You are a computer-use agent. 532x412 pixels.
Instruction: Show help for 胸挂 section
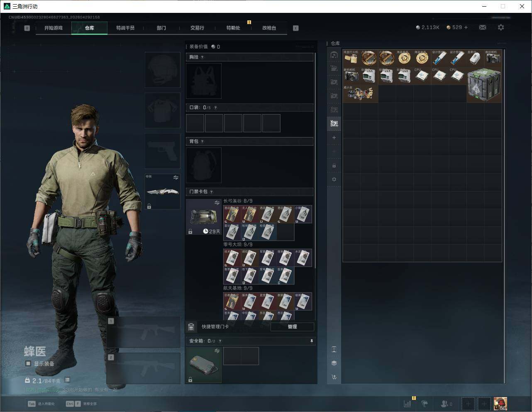[202, 57]
